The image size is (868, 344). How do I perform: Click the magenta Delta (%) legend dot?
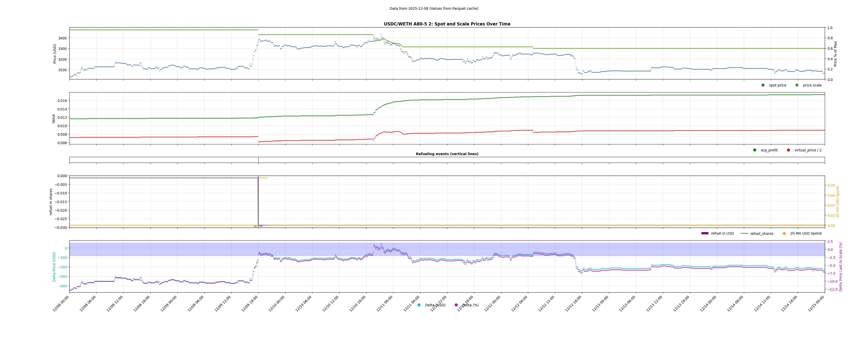(456, 305)
